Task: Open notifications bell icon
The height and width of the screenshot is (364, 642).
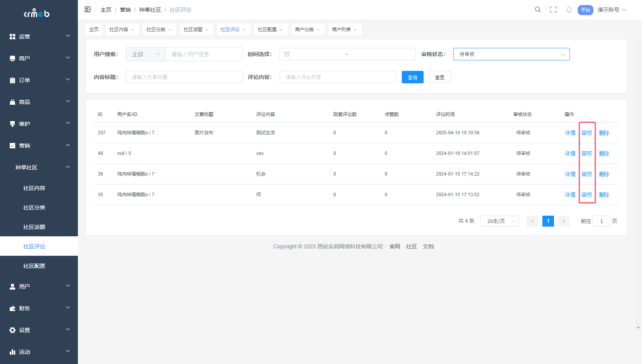Action: tap(569, 10)
